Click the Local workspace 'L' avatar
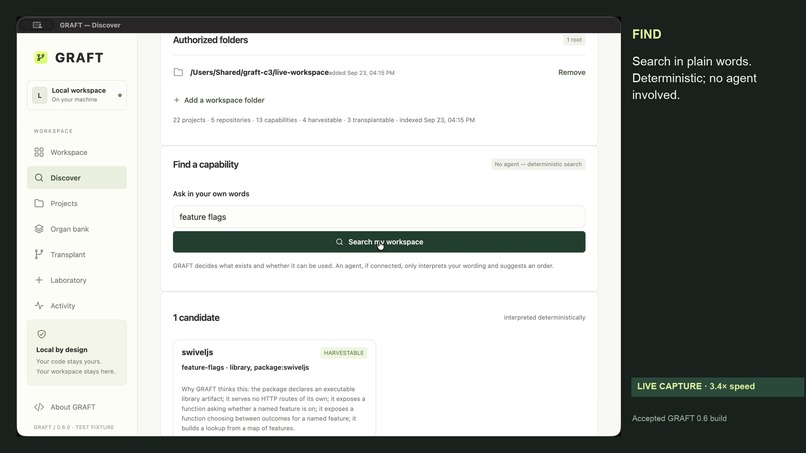This screenshot has height=453, width=806. pyautogui.click(x=40, y=95)
